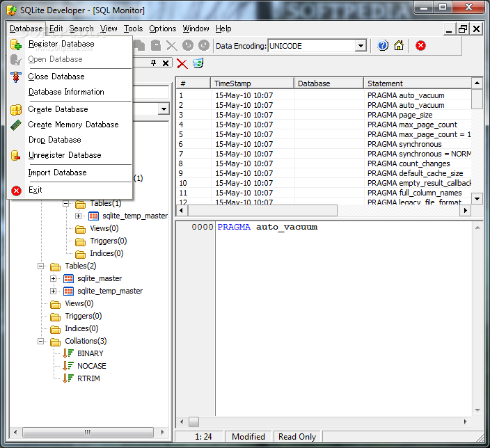Screen dimensions: 490x448
Task: Click the red X delete log icon
Action: (x=182, y=64)
